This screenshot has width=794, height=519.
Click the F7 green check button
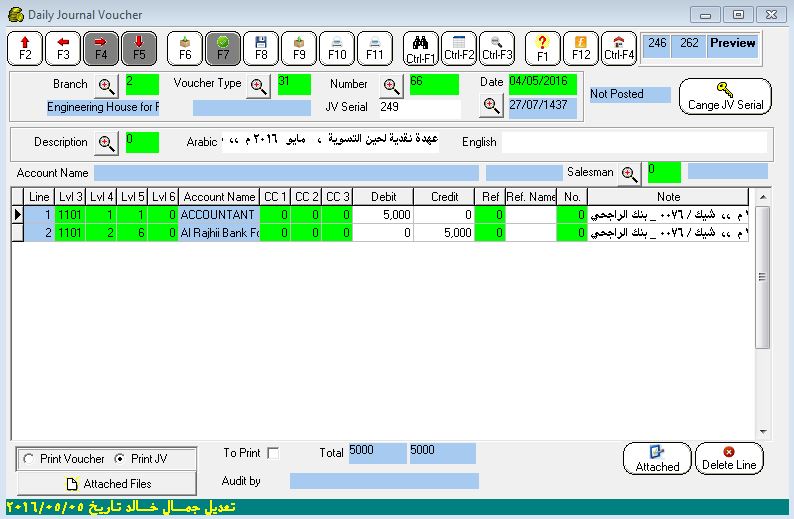click(222, 48)
